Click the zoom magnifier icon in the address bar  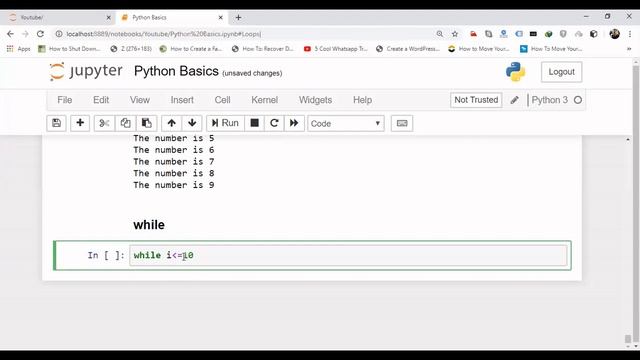coord(440,34)
